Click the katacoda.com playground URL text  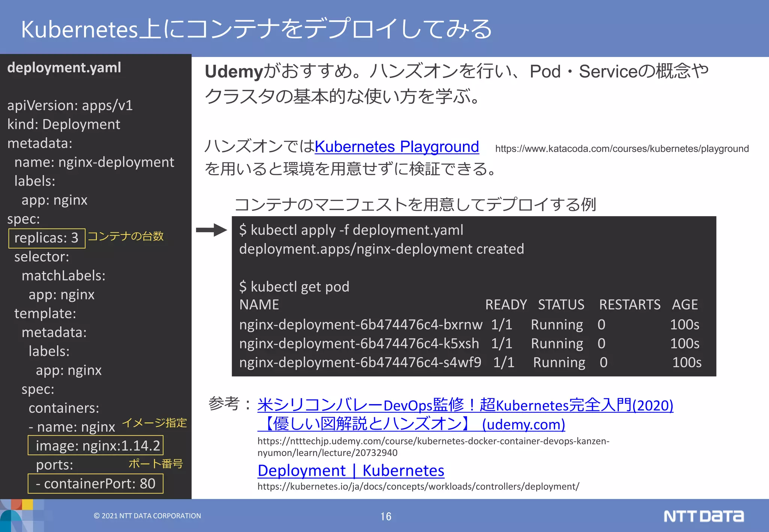pos(622,149)
